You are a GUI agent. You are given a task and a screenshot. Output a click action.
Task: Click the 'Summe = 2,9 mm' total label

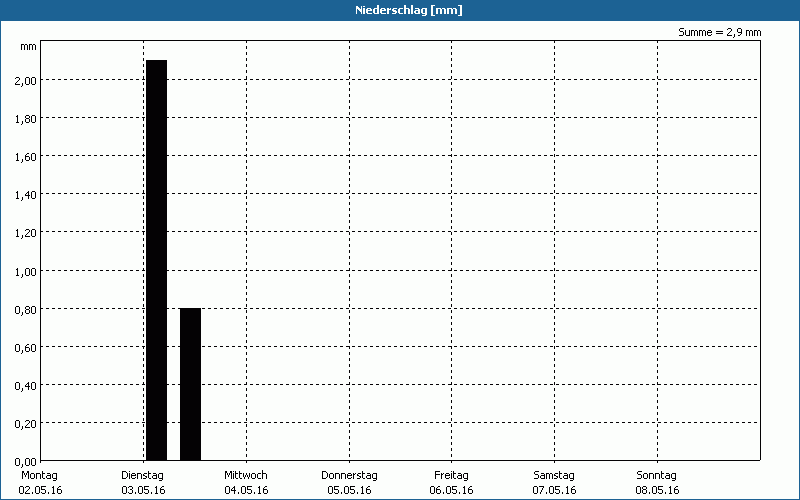click(x=719, y=32)
